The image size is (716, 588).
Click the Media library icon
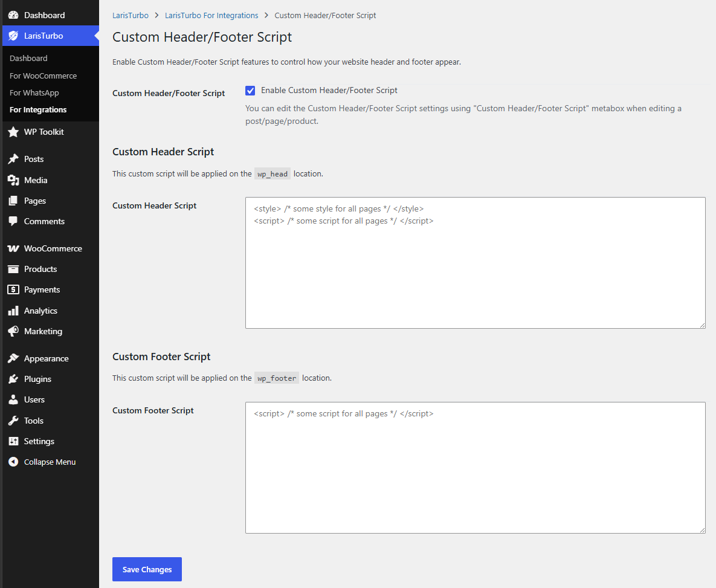tap(13, 180)
